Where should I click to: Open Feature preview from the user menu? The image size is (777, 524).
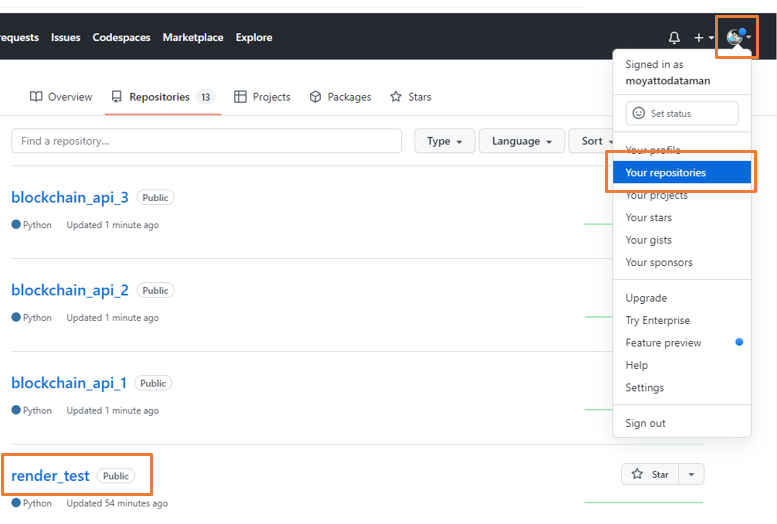click(663, 343)
